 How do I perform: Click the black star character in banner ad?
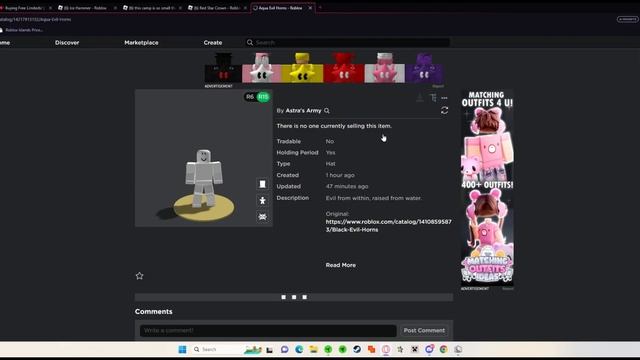click(223, 68)
